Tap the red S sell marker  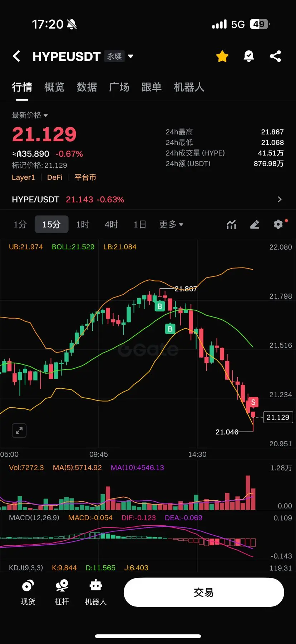[x=253, y=402]
